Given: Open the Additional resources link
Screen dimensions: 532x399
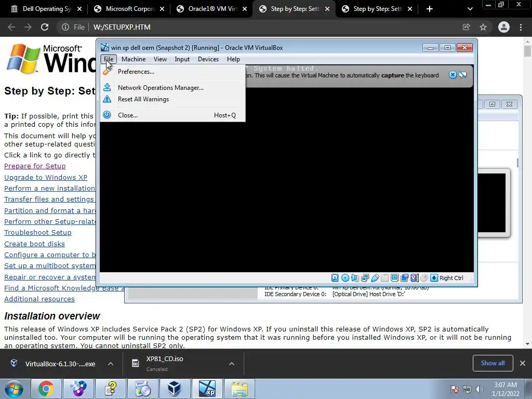Looking at the screenshot, I should click(x=39, y=299).
